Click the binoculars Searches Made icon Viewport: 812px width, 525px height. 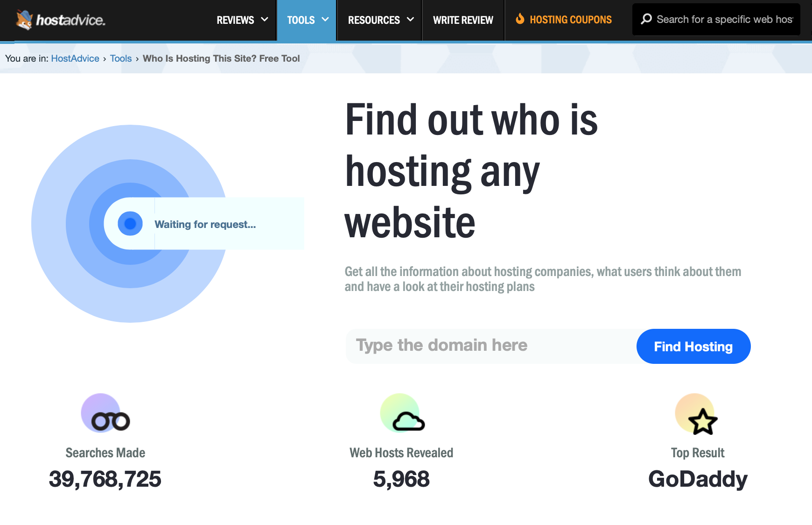105,413
